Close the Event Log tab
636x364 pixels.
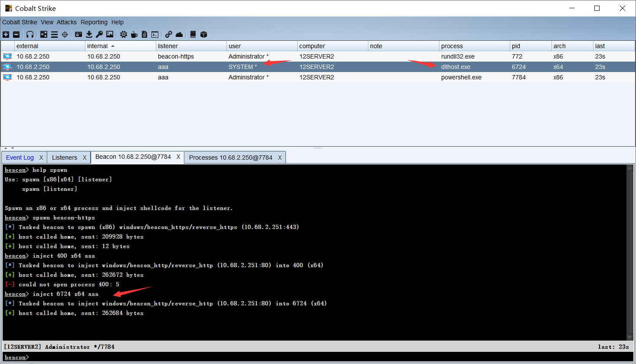[41, 157]
